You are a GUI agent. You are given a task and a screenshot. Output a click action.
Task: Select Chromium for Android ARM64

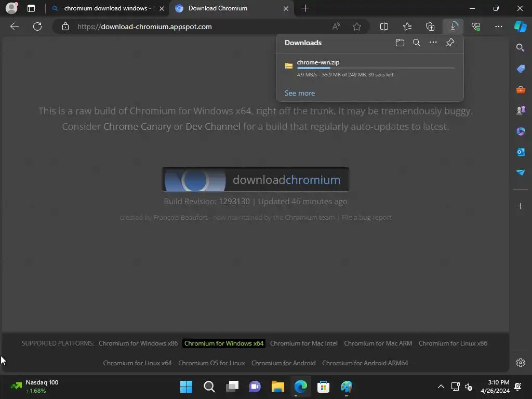(365, 363)
